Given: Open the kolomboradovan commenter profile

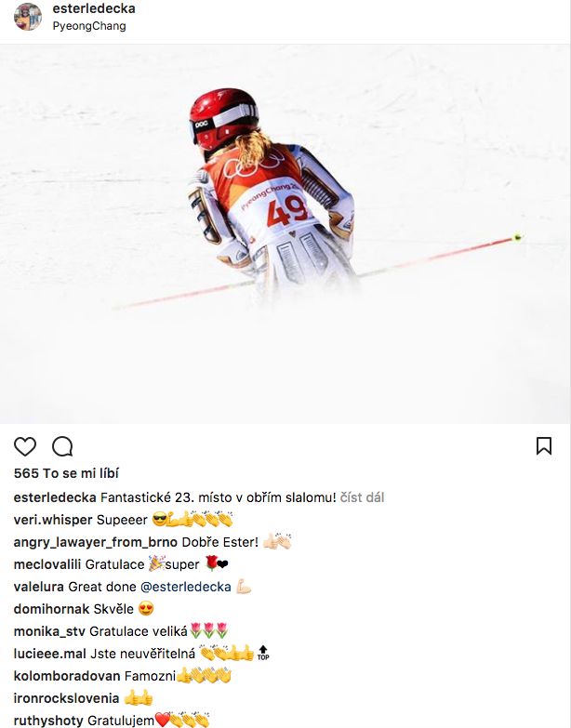Looking at the screenshot, I should (x=67, y=676).
